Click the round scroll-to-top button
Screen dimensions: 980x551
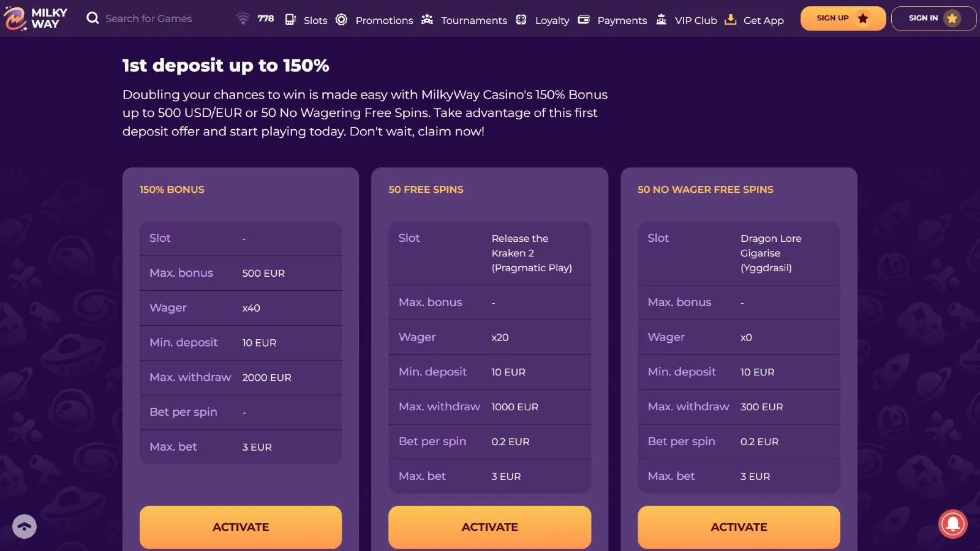click(x=24, y=527)
